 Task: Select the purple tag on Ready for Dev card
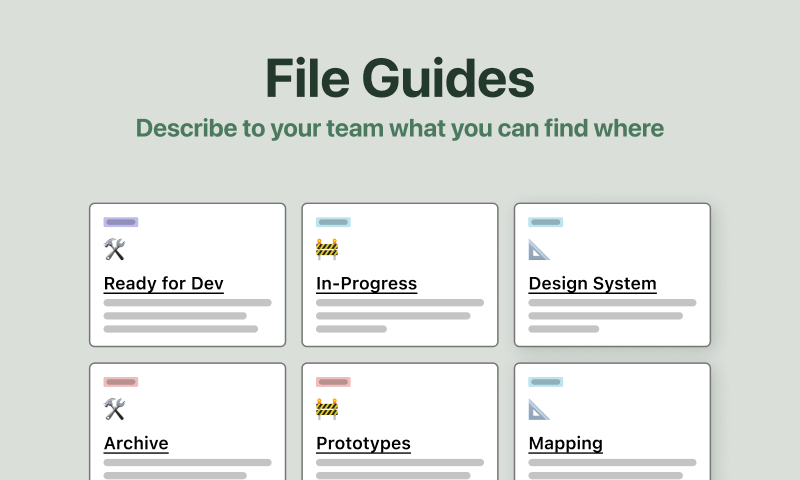click(x=121, y=222)
